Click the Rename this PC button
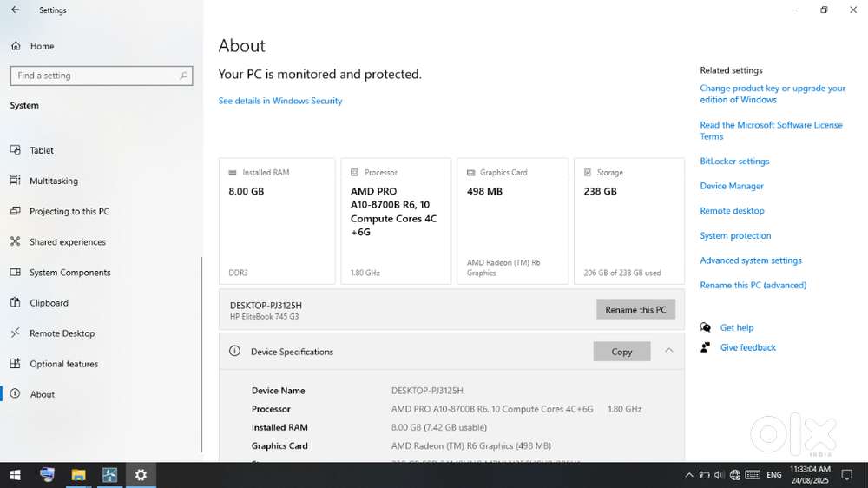This screenshot has width=868, height=488. [x=635, y=310]
